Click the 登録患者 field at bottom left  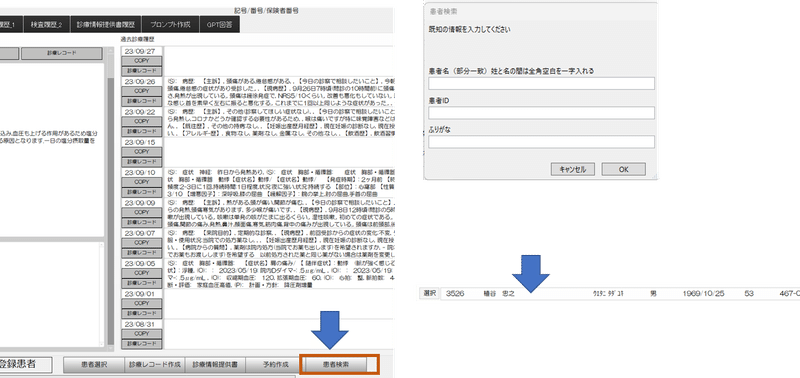point(25,364)
